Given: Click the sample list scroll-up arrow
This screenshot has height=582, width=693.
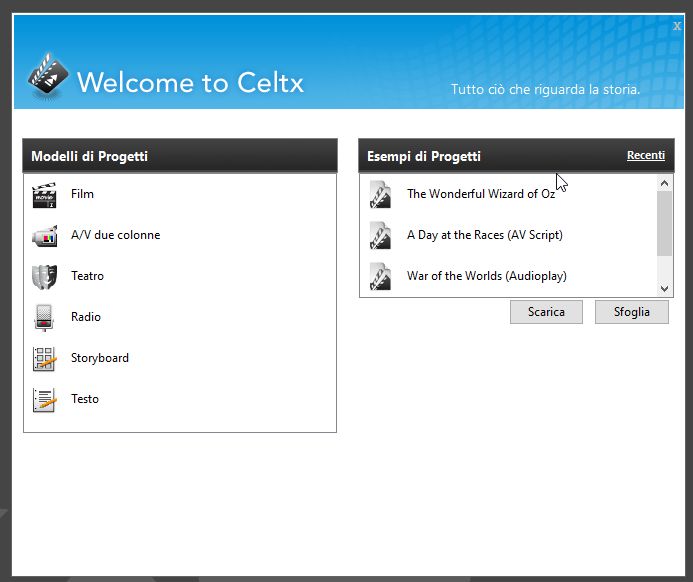Looking at the screenshot, I should pos(664,183).
